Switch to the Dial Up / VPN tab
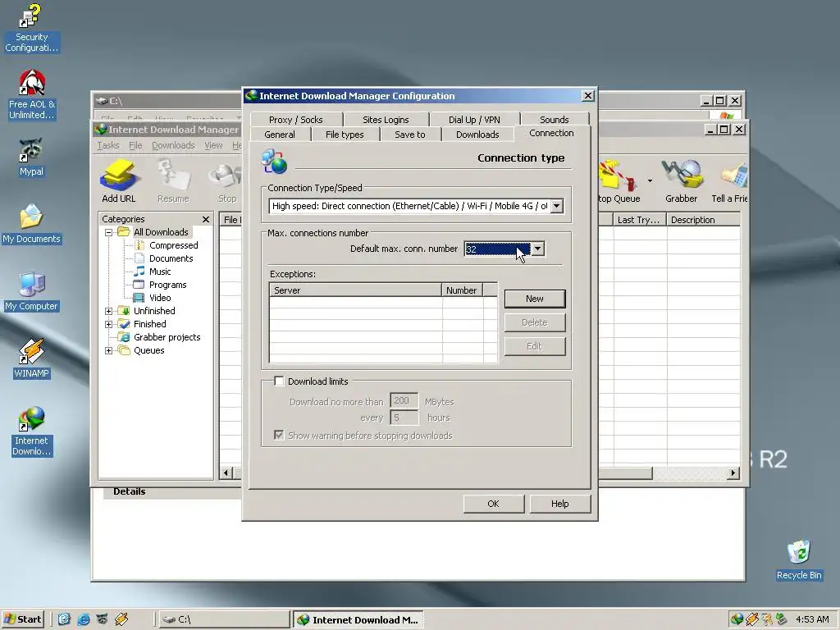 click(474, 120)
